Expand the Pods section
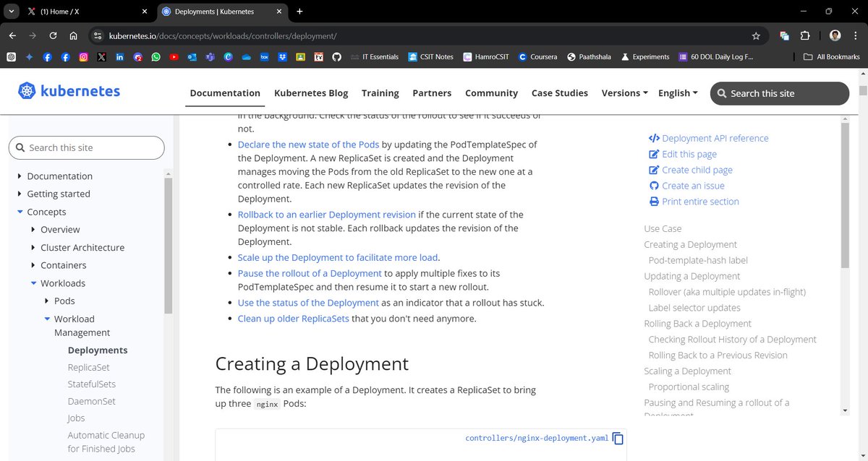Viewport: 868px width, 461px height. pyautogui.click(x=47, y=301)
